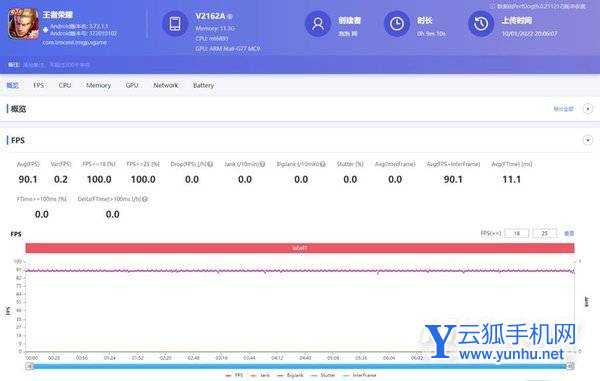Click the FPS threshold field showing 18
This screenshot has width=600, height=381.
[x=517, y=233]
